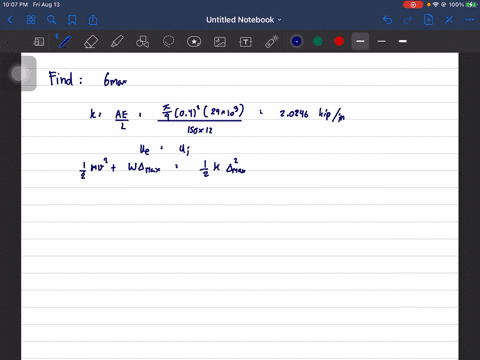This screenshot has height=360, width=480.
Task: Open the Untitled Notebook title dropdown
Action: (x=244, y=20)
